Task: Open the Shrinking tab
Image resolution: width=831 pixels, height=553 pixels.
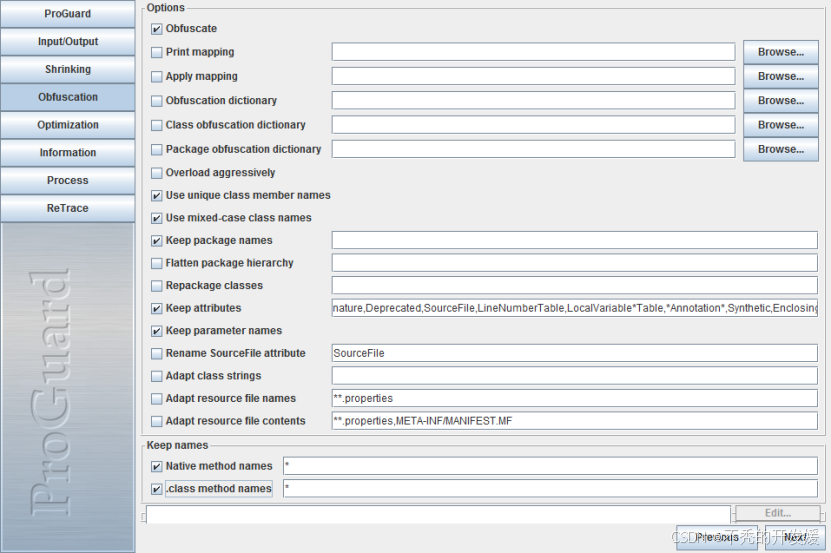Action: 67,69
